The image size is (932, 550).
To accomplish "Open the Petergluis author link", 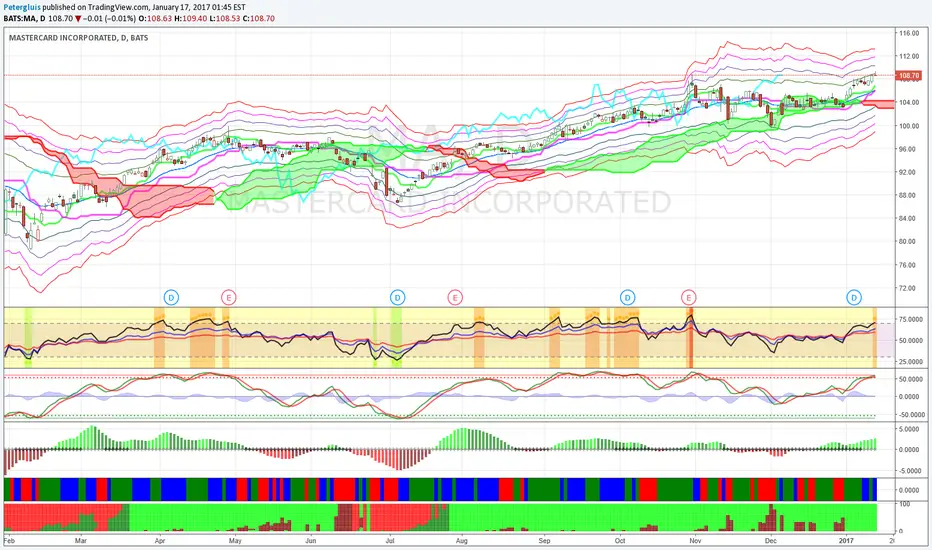I will (x=22, y=7).
